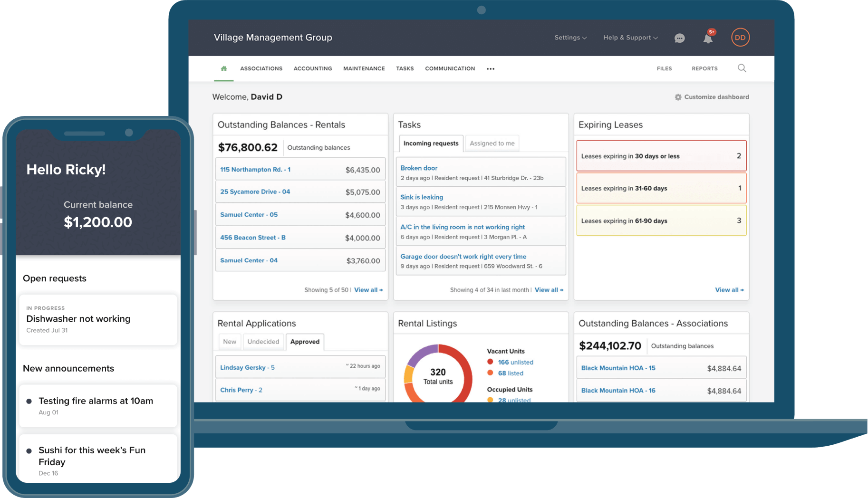This screenshot has width=868, height=498.
Task: Switch to the Communication tab
Action: pyautogui.click(x=449, y=68)
